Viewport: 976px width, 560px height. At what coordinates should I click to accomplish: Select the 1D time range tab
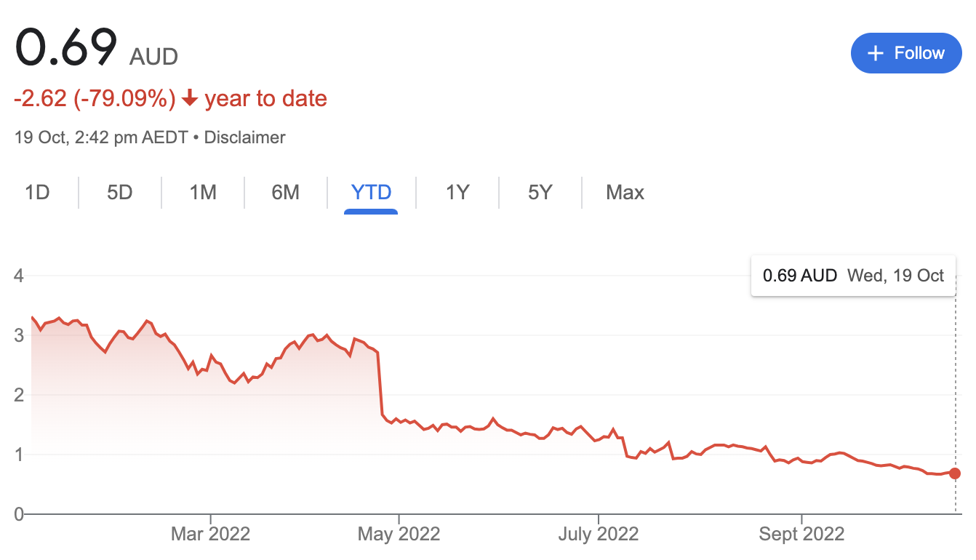click(x=37, y=193)
